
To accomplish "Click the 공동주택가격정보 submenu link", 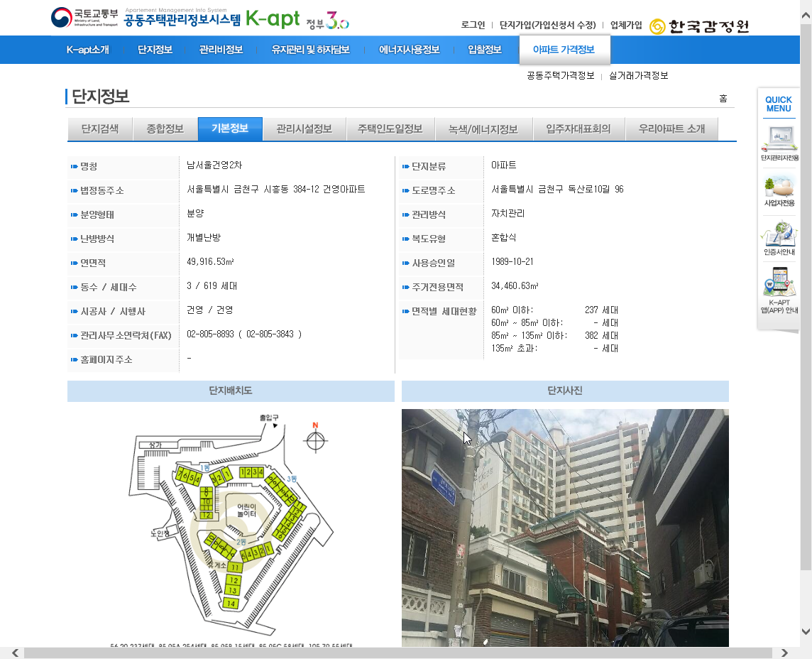I will 560,75.
